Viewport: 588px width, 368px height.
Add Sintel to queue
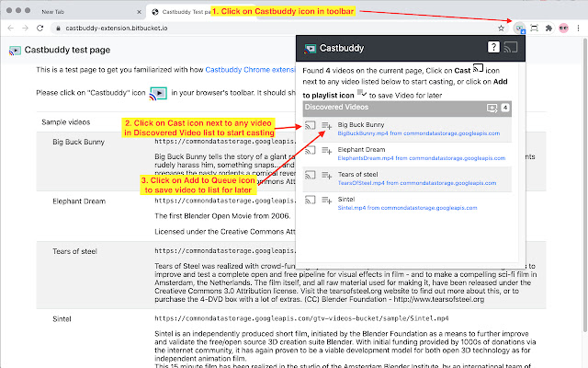pos(327,201)
